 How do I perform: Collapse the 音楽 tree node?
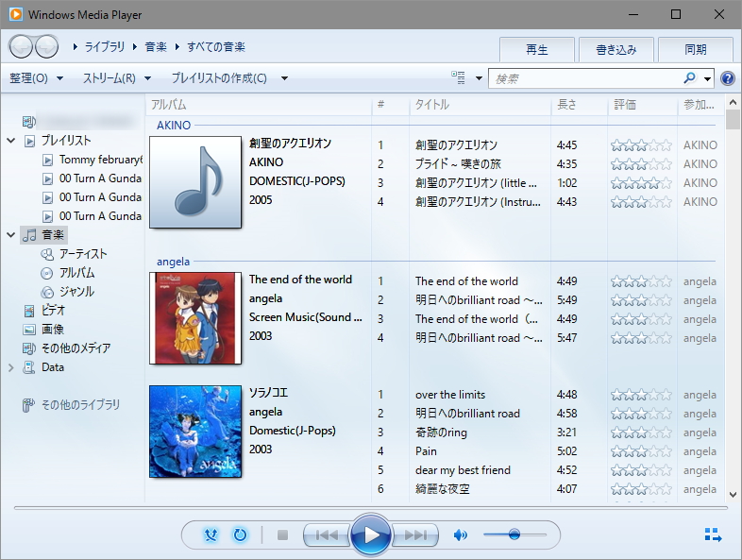pyautogui.click(x=11, y=235)
